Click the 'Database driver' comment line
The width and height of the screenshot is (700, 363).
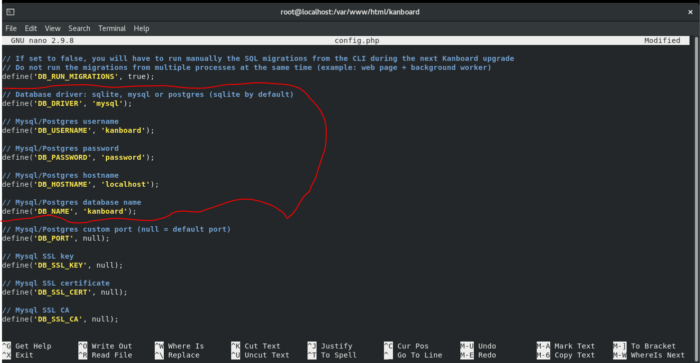pos(148,94)
